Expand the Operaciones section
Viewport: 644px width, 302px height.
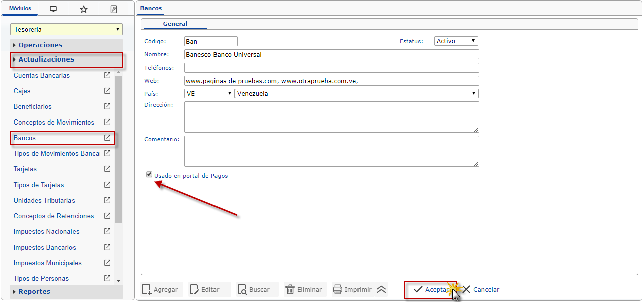pyautogui.click(x=40, y=45)
